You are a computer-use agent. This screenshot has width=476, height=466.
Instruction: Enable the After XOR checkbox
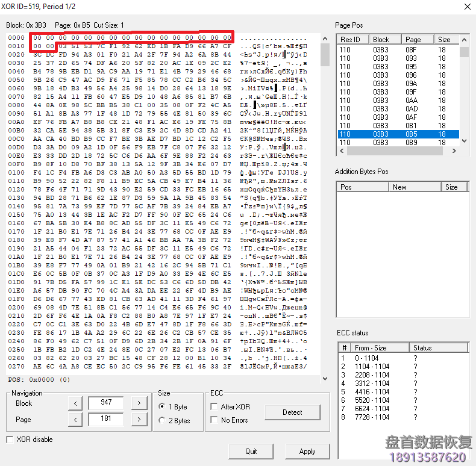[214, 406]
